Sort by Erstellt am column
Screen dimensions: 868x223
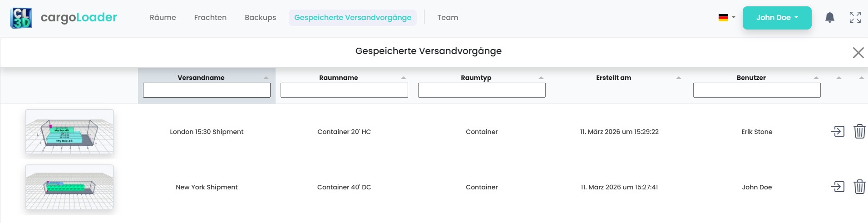[x=613, y=78]
